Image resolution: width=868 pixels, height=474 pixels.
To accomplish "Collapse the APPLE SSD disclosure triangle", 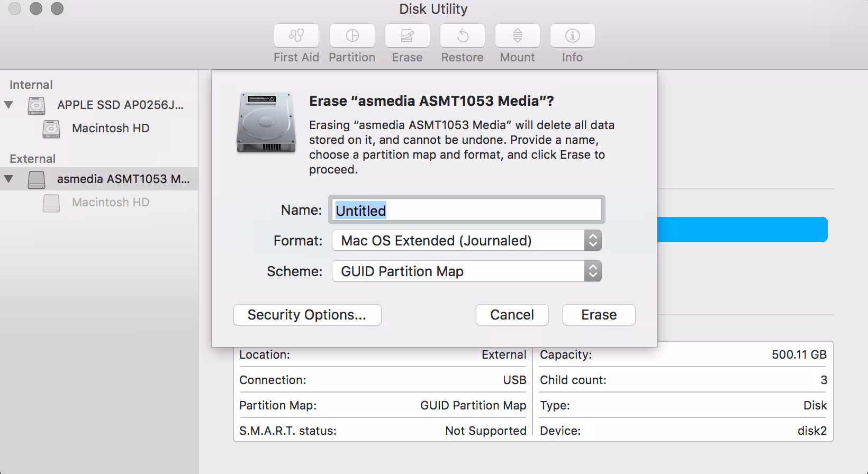I will click(x=9, y=105).
